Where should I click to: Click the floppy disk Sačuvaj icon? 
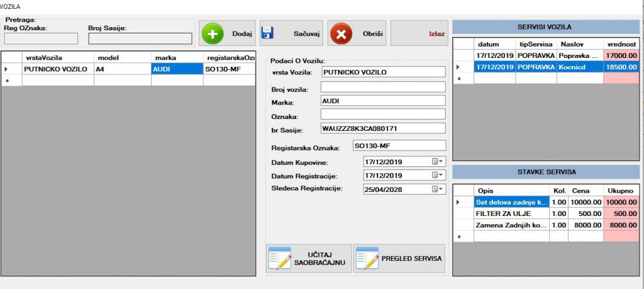pos(267,33)
